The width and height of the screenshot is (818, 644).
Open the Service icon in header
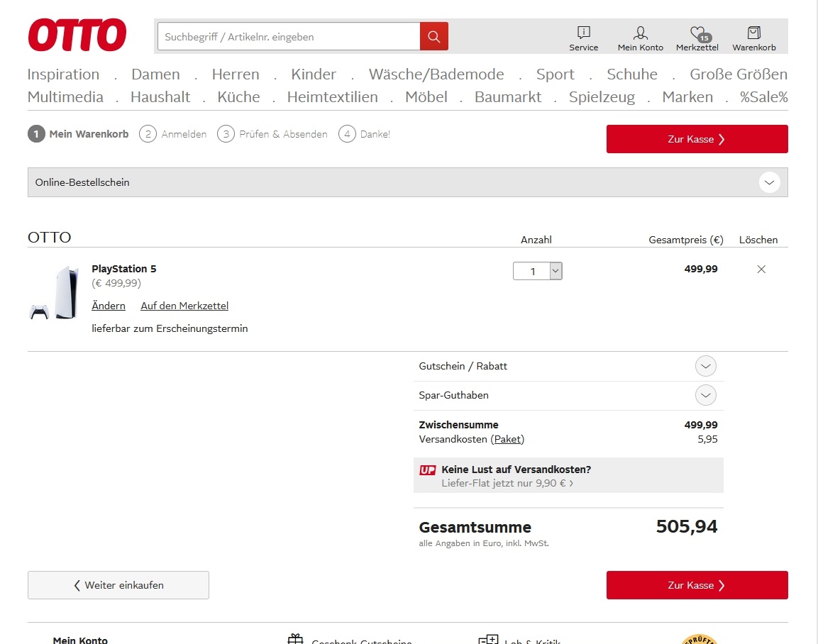click(583, 38)
